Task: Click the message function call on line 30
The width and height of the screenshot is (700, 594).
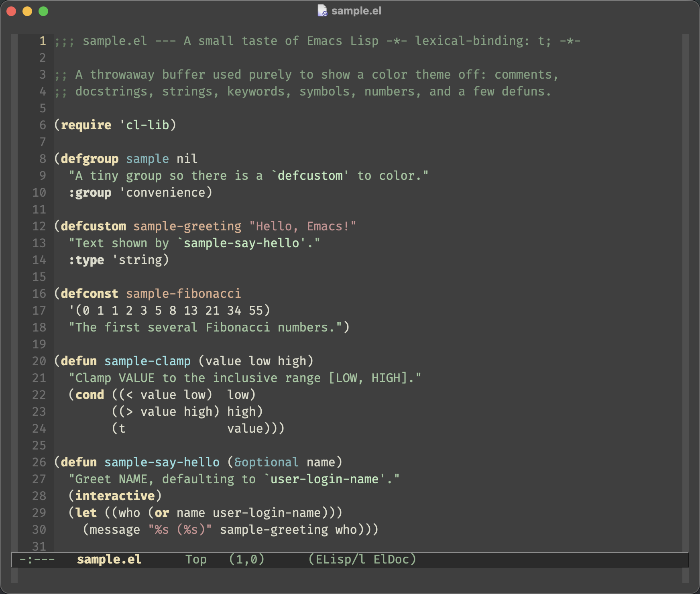Action: coord(115,530)
